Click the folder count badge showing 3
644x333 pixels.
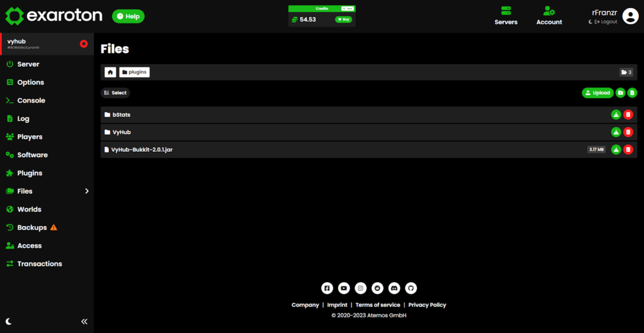626,72
